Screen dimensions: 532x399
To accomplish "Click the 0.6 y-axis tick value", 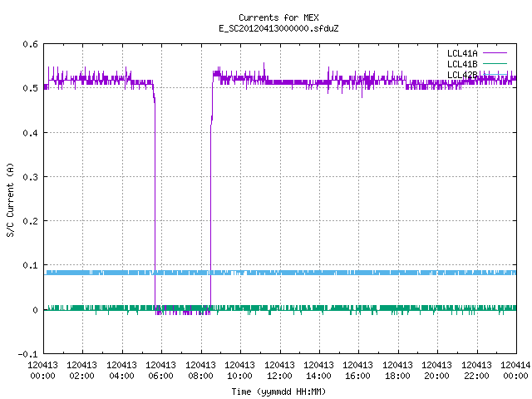I will pos(31,44).
